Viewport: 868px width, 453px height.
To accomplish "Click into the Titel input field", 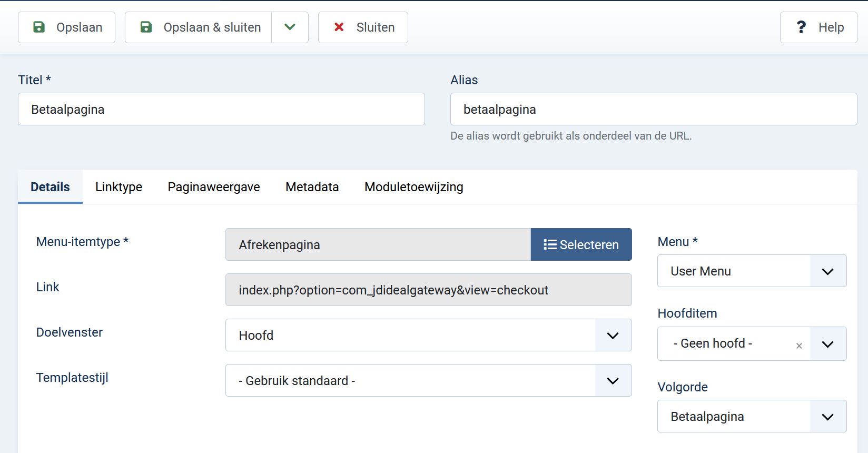I will 221,110.
